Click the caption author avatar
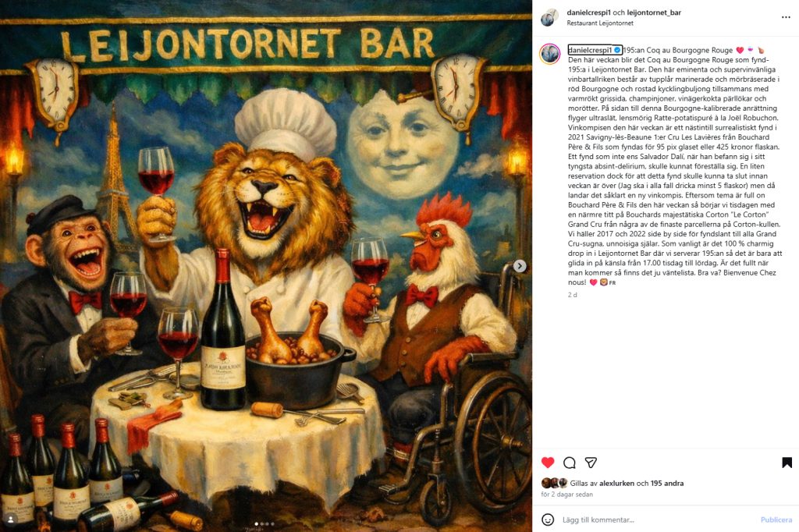Image resolution: width=799 pixels, height=532 pixels. click(x=550, y=54)
